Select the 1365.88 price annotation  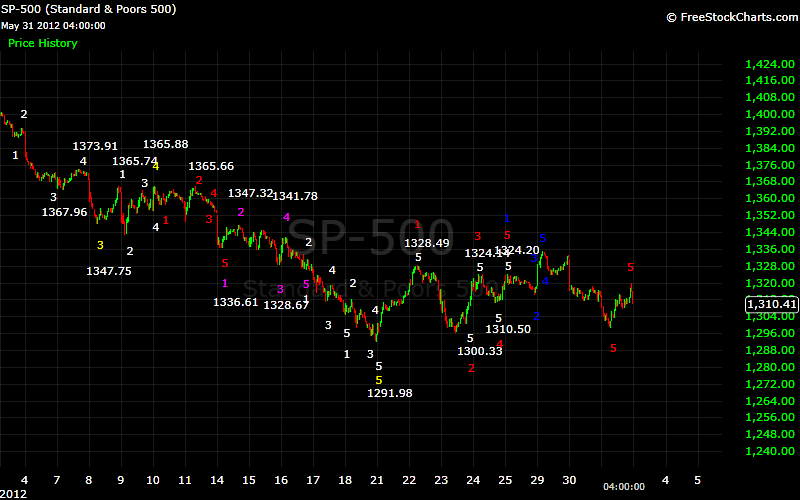pyautogui.click(x=165, y=144)
